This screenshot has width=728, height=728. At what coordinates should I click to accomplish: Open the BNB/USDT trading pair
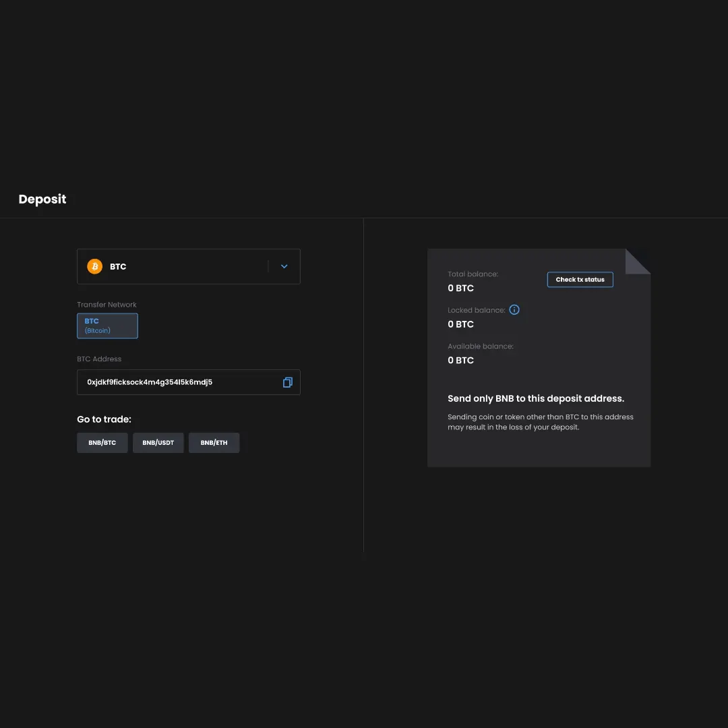click(x=158, y=443)
